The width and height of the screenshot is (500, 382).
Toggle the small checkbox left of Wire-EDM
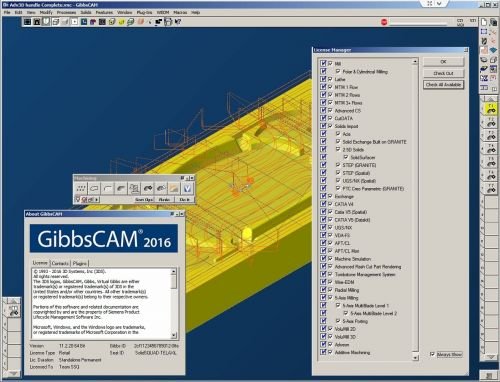click(x=330, y=282)
